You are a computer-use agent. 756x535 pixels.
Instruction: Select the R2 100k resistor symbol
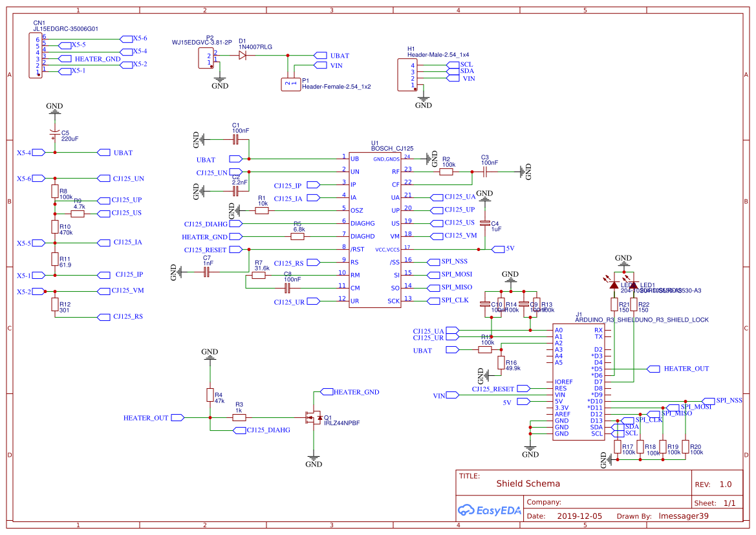(x=446, y=171)
